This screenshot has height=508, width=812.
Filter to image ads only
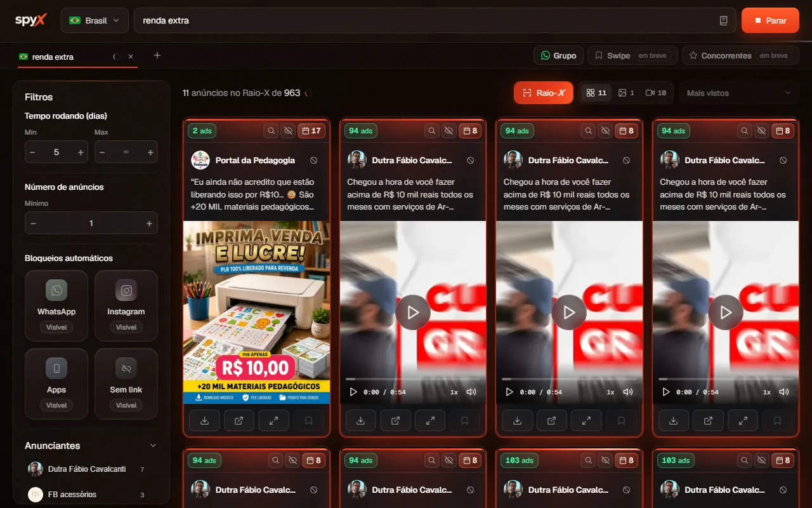[626, 93]
